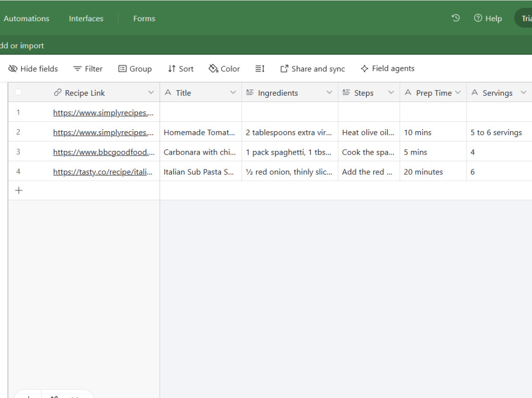The image size is (532, 398).
Task: Click the row height icon
Action: tap(260, 69)
